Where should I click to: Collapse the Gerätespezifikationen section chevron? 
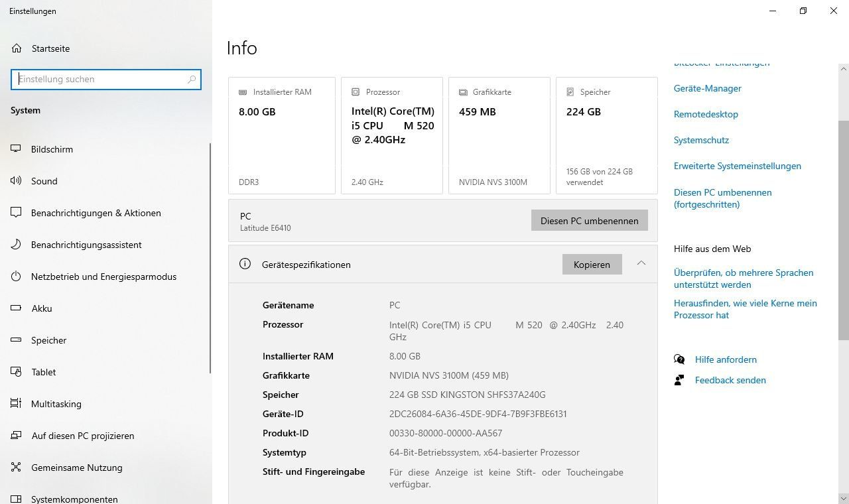[641, 263]
